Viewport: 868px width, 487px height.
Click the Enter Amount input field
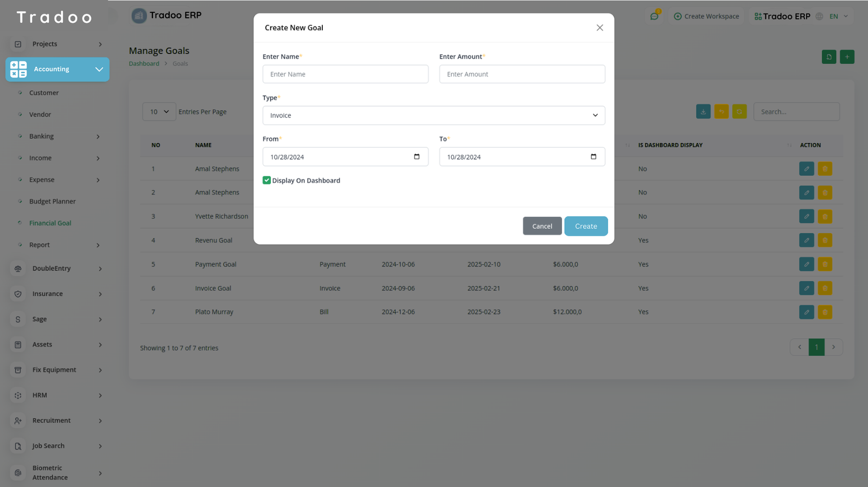point(521,74)
